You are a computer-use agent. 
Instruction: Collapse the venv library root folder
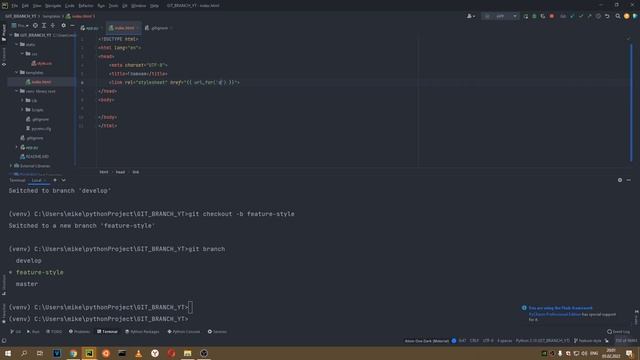pyautogui.click(x=17, y=91)
